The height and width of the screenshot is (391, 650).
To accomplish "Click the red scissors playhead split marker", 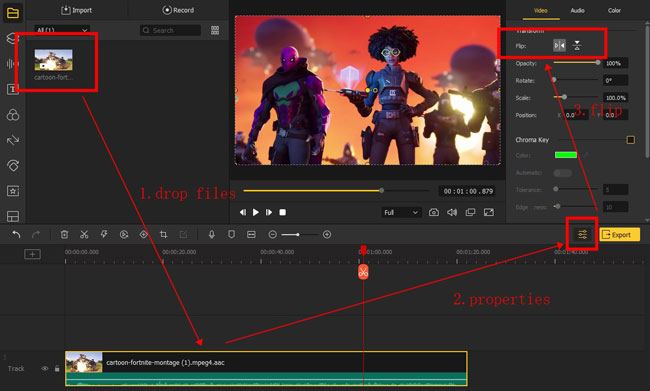I will pyautogui.click(x=363, y=272).
